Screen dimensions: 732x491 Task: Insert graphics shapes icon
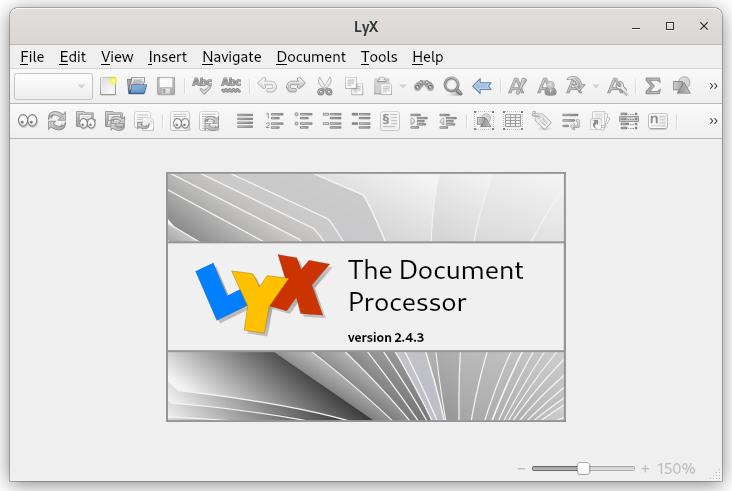coord(682,86)
